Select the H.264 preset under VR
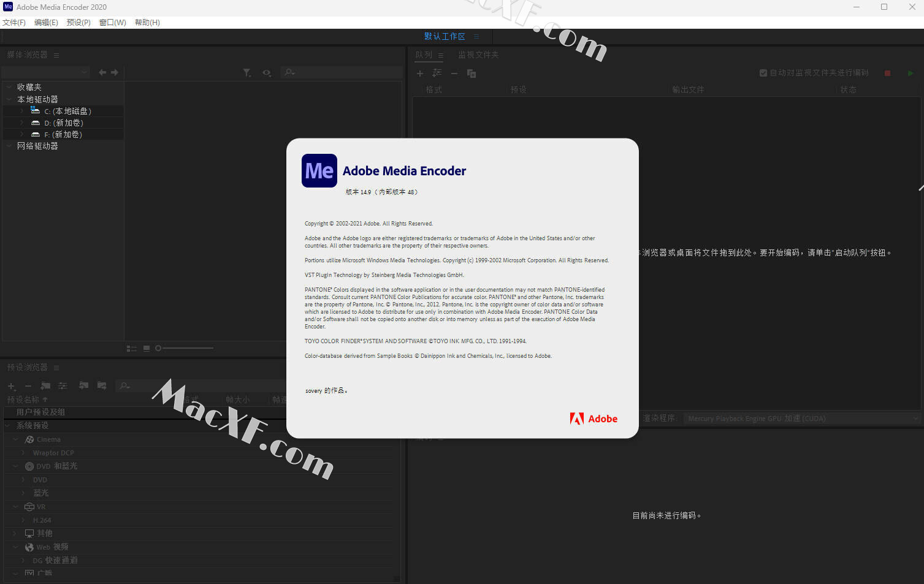The image size is (924, 584). pos(42,520)
